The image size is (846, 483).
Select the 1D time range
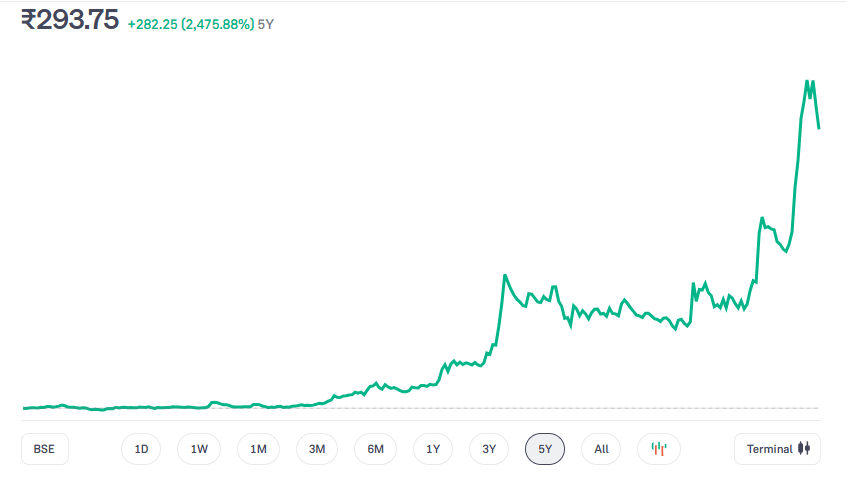click(x=141, y=449)
